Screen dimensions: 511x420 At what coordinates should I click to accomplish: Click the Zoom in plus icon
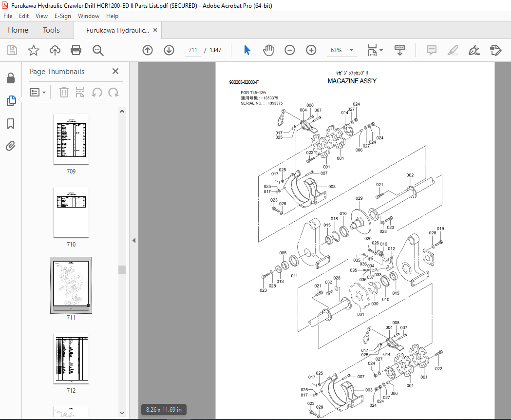[x=311, y=50]
